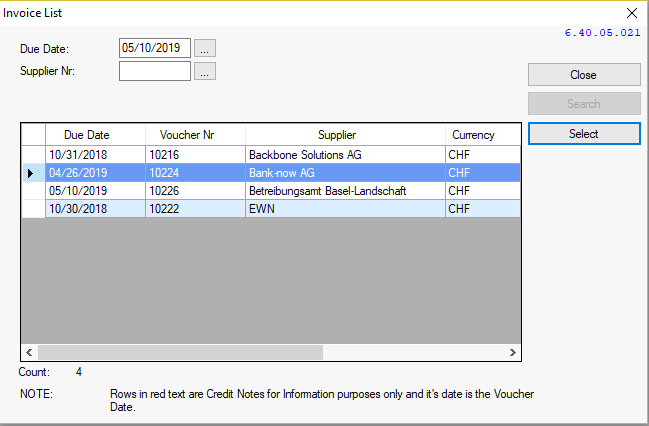The image size is (649, 426).
Task: Select the Betreibungsamt Basel-Landschaft supplier cell
Action: [x=345, y=191]
